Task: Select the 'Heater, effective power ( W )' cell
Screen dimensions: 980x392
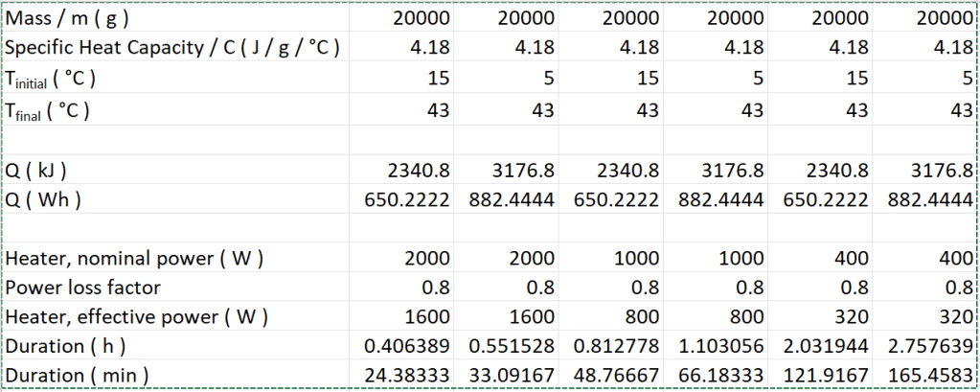Action: 137,318
